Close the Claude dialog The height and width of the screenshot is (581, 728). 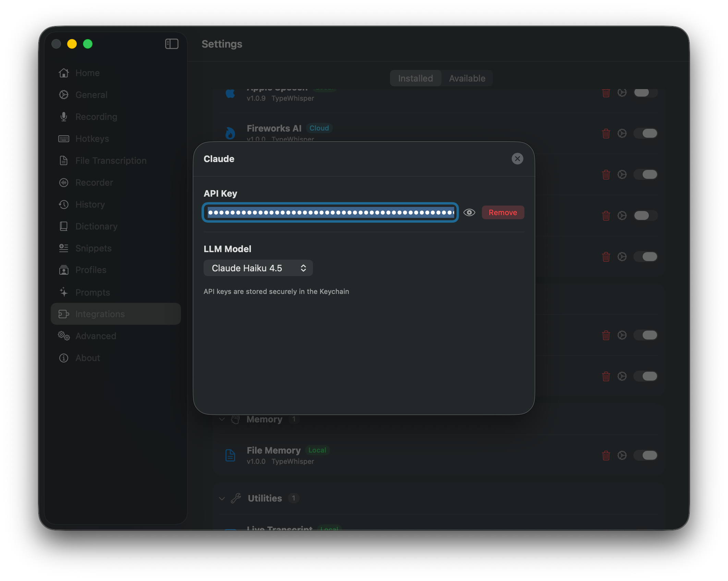pyautogui.click(x=517, y=159)
